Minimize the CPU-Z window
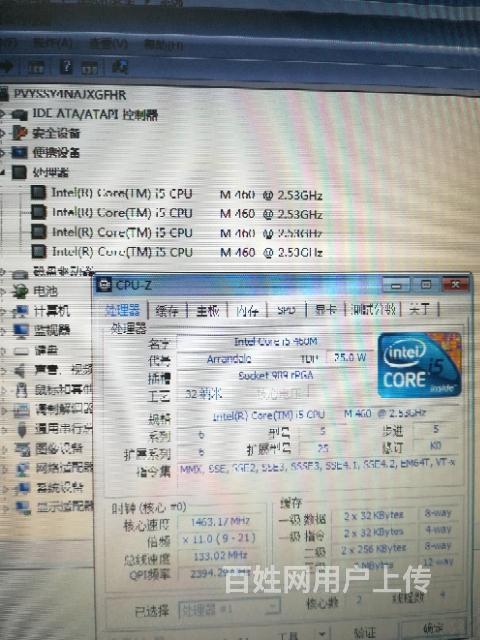This screenshot has width=480, height=640. click(396, 285)
